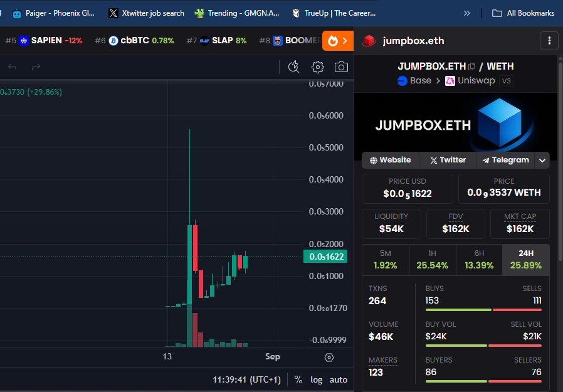Image resolution: width=563 pixels, height=392 pixels.
Task: Click MKT CAP $162K box
Action: tap(520, 223)
